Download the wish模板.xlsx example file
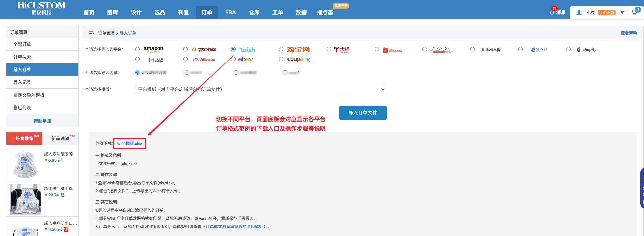The image size is (644, 236). coord(130,144)
